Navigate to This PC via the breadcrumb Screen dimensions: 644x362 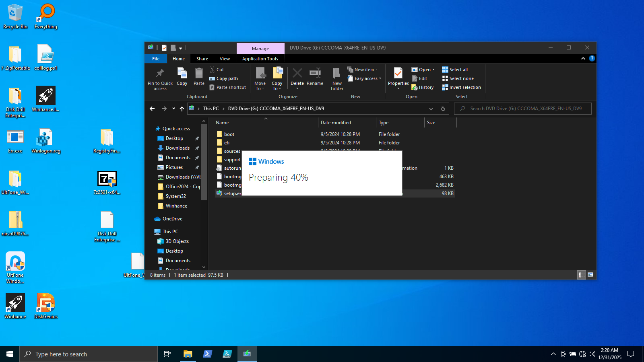211,108
